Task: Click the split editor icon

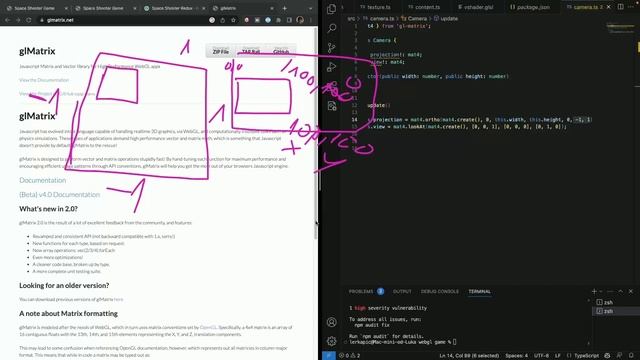Action: coord(620,7)
